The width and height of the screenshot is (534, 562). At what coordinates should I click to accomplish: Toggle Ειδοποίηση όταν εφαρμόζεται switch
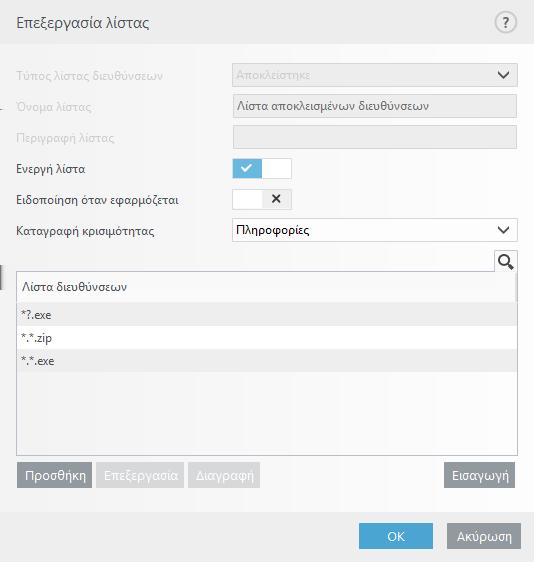(262, 199)
